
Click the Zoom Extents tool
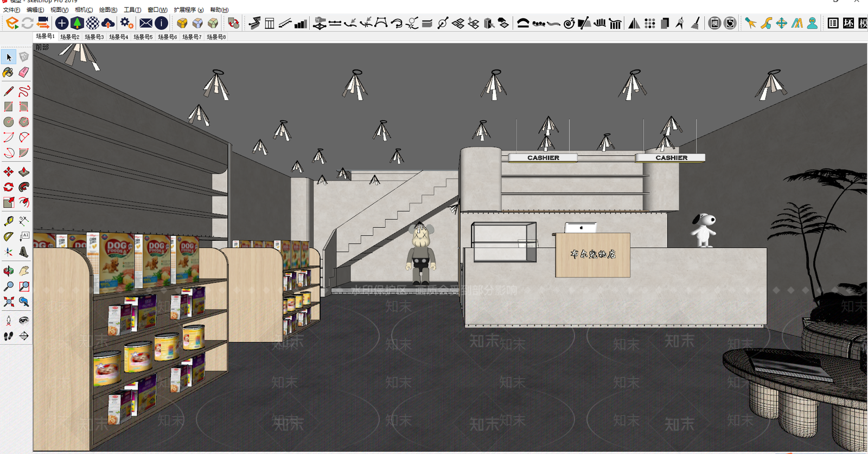9,302
